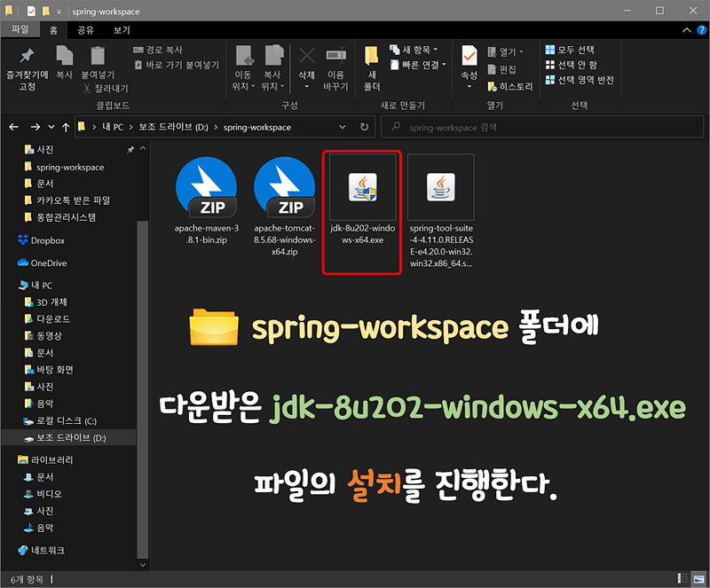The width and height of the screenshot is (710, 588).
Task: Select 내 PC in the navigation pane
Action: [x=35, y=286]
